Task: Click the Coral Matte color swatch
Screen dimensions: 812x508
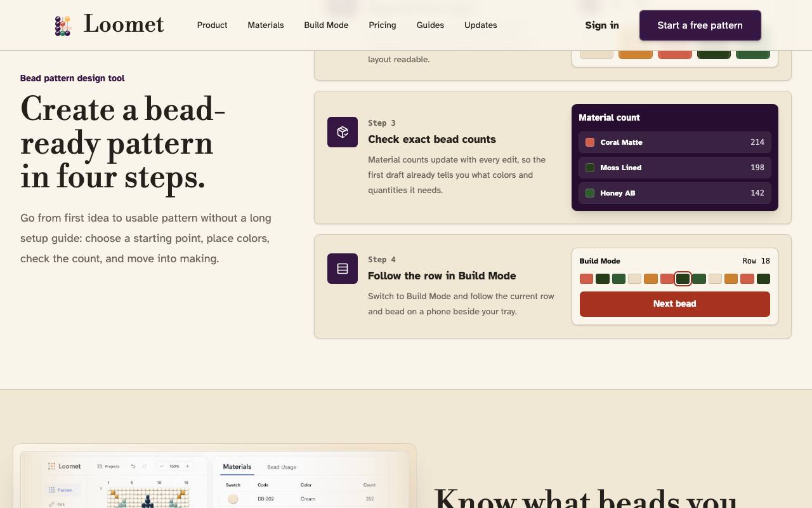Action: pos(590,142)
